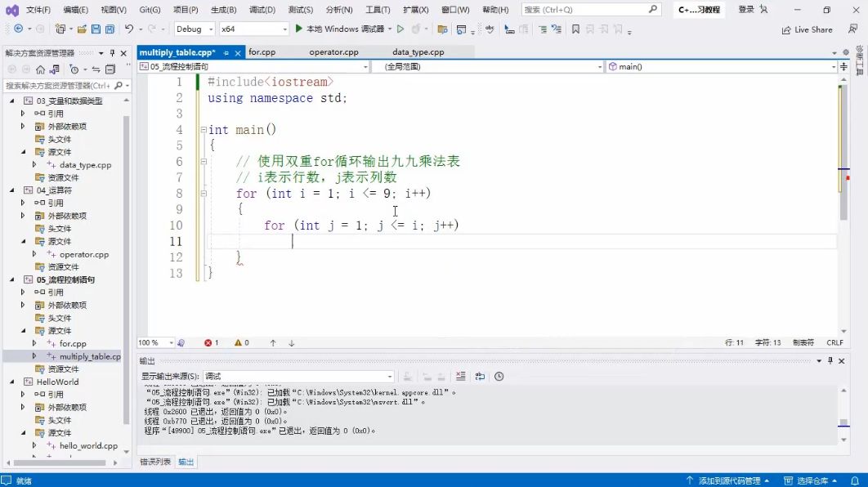Switch to the operator.cpp tab
Screen dimensions: 868x487
pos(333,52)
